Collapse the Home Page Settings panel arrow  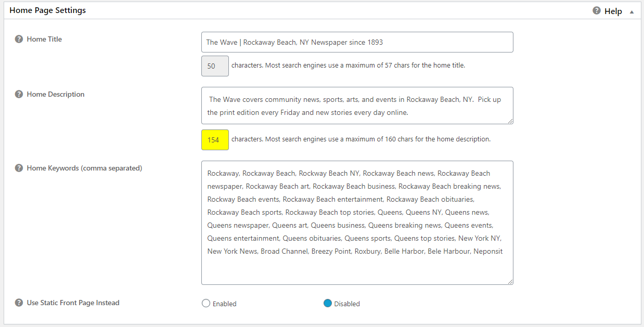[632, 11]
